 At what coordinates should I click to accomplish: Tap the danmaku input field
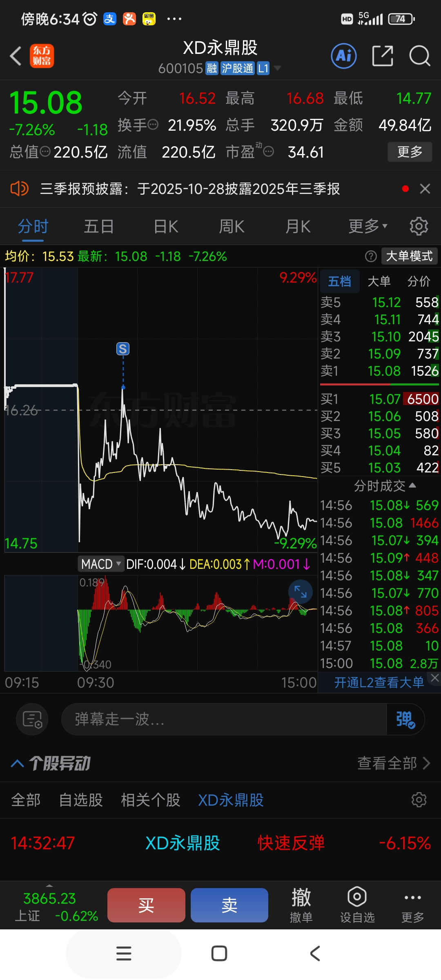point(224,719)
